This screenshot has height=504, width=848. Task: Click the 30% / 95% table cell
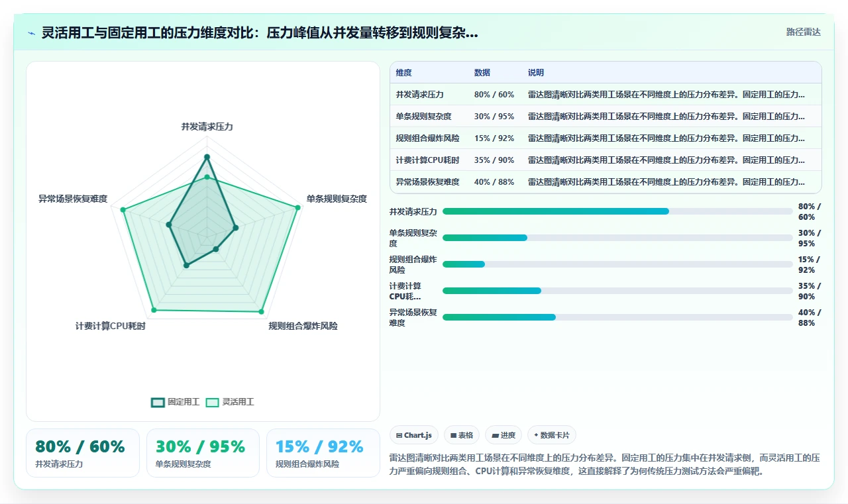[494, 117]
